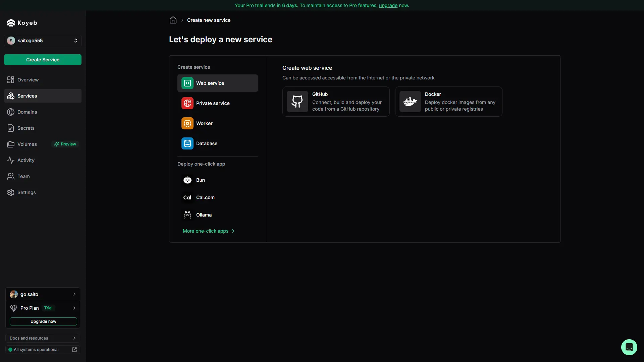The image size is (644, 362).
Task: Open Volumes in the sidebar
Action: point(43,144)
